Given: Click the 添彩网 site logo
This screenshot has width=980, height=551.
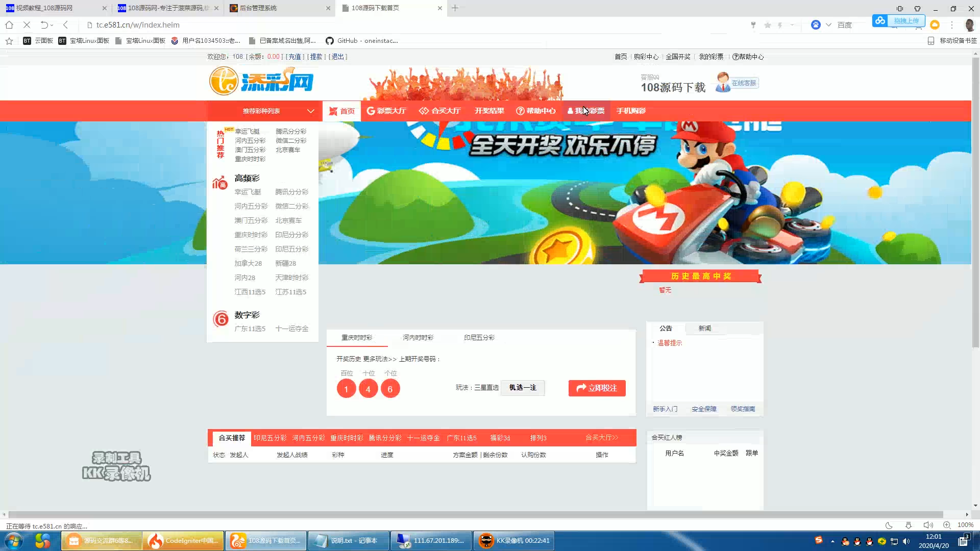Looking at the screenshot, I should [261, 81].
